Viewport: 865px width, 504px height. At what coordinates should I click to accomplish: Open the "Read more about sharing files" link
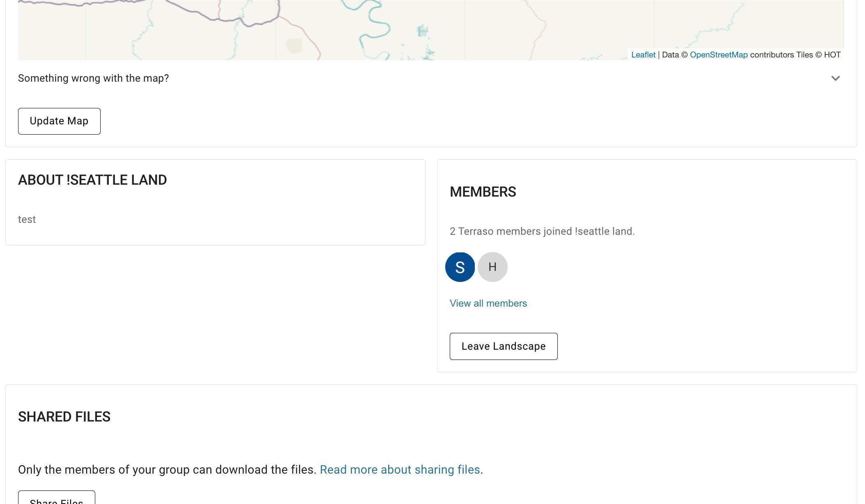point(400,469)
